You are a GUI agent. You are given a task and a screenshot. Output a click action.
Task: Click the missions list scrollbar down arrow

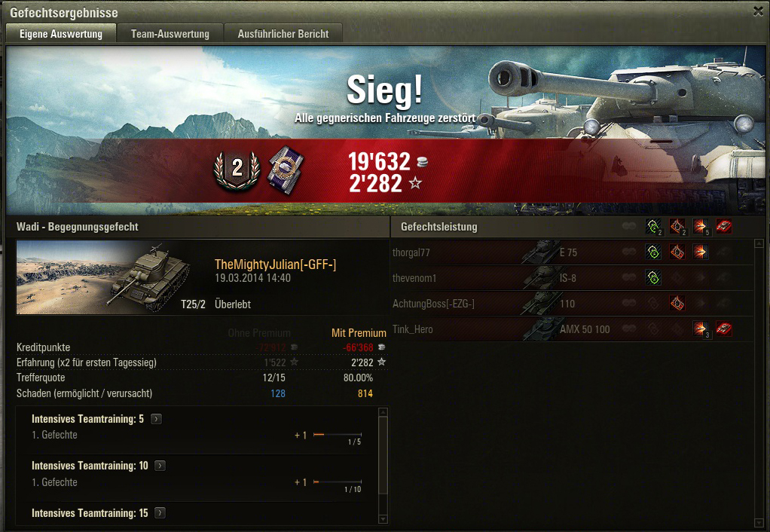pos(383,518)
